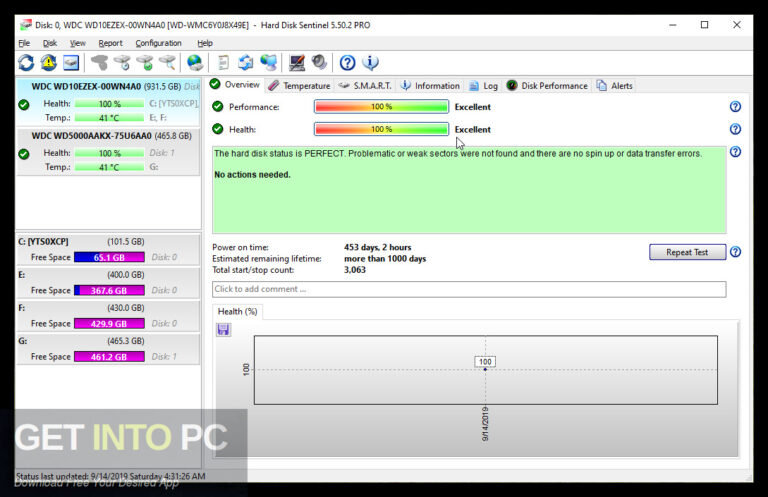Click the blue question mark toolbar icon
Viewport: 768px width, 497px height.
[x=347, y=63]
